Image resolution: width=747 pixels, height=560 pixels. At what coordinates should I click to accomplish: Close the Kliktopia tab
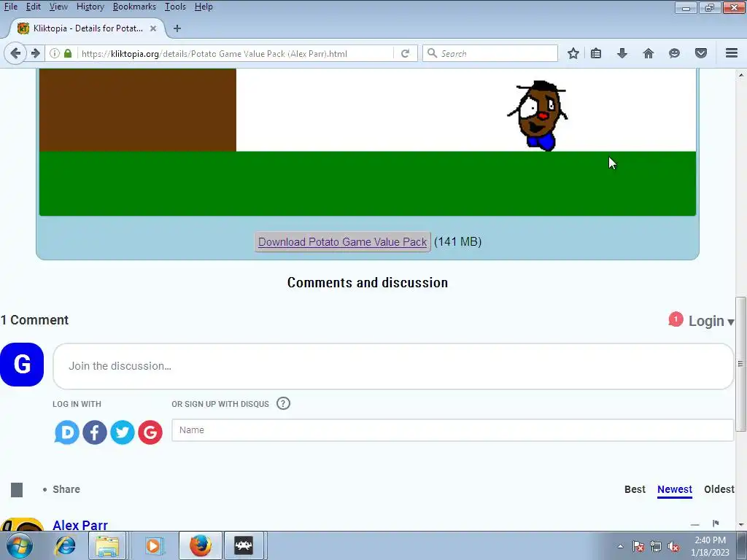pyautogui.click(x=153, y=28)
